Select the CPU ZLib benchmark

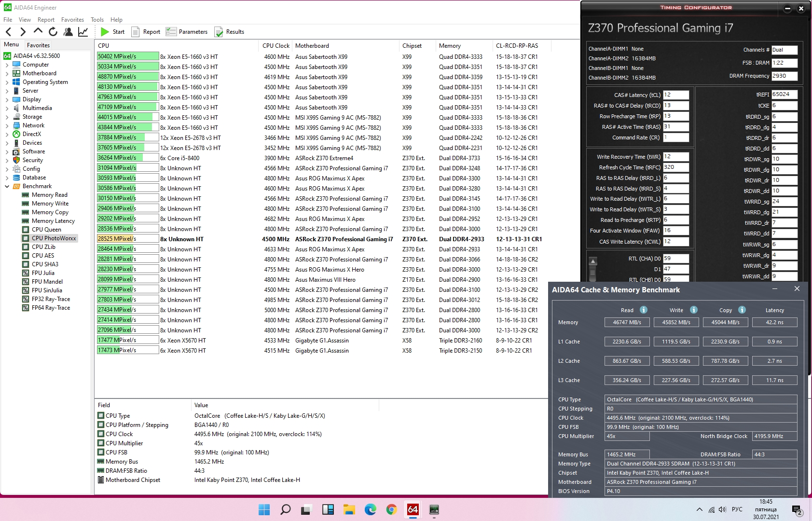click(x=43, y=247)
